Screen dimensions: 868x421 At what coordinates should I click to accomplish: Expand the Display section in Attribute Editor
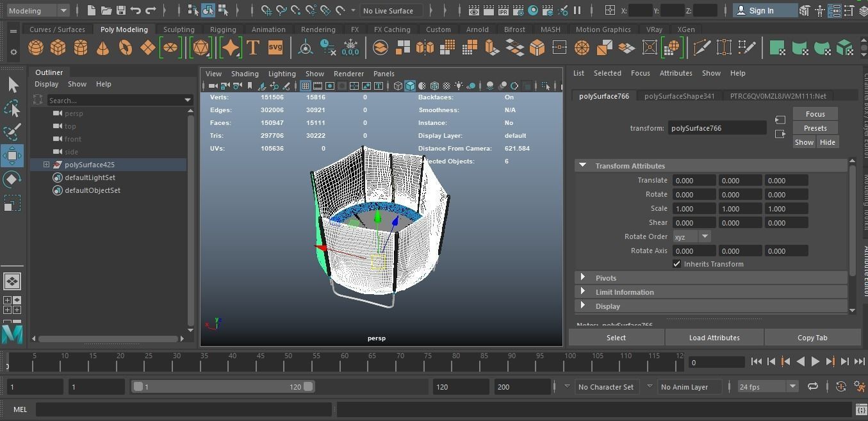point(582,306)
